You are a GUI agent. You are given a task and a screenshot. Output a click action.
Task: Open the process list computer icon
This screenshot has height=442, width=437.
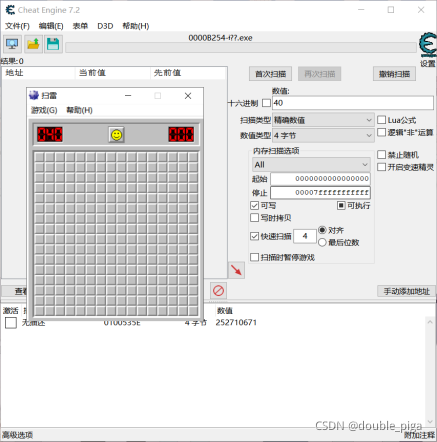click(x=12, y=44)
